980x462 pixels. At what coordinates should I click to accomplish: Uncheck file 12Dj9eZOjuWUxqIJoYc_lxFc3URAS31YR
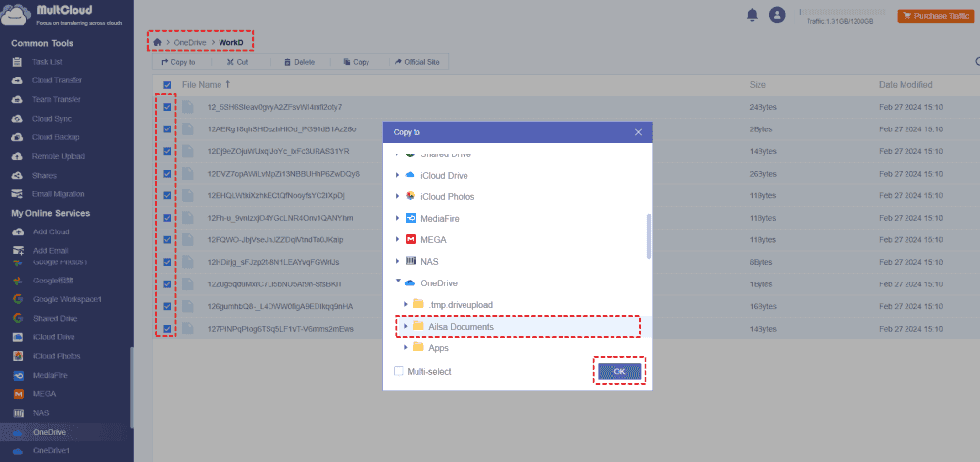167,151
